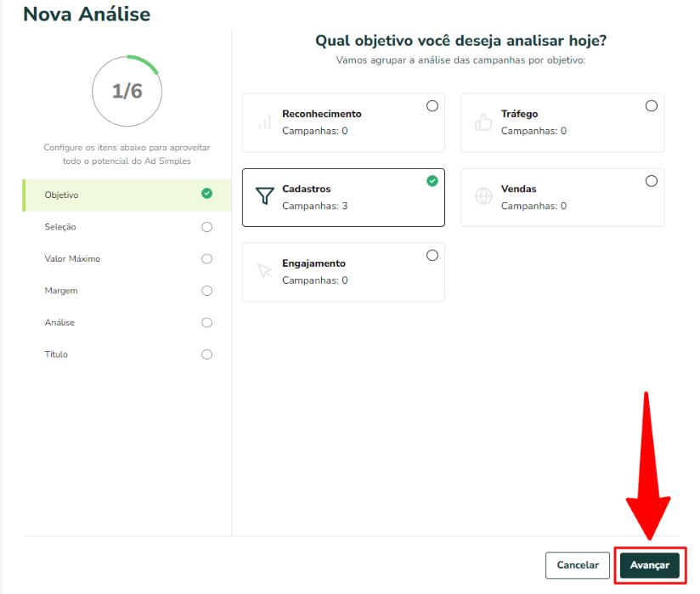Click the thumbs-up icon on Tráfego card

coord(483,122)
